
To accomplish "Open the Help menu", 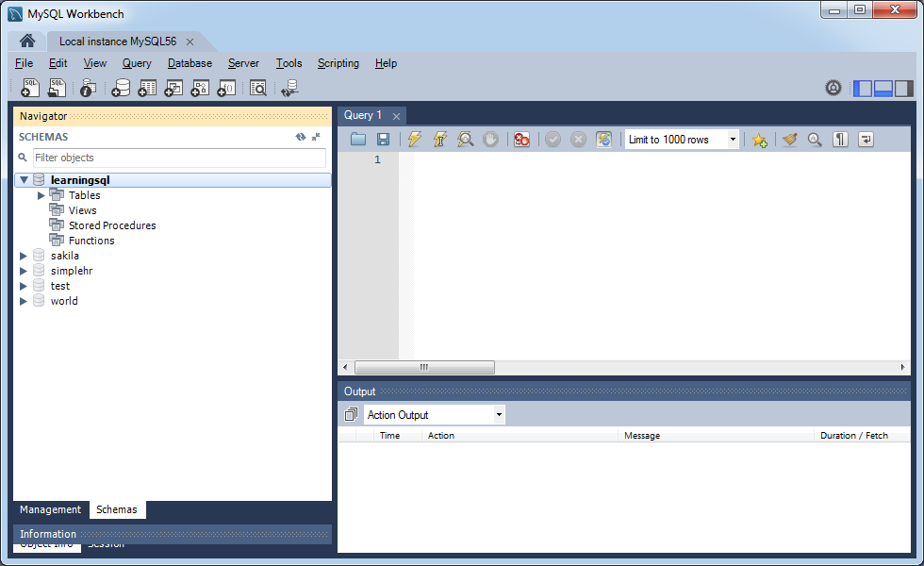I will click(386, 63).
